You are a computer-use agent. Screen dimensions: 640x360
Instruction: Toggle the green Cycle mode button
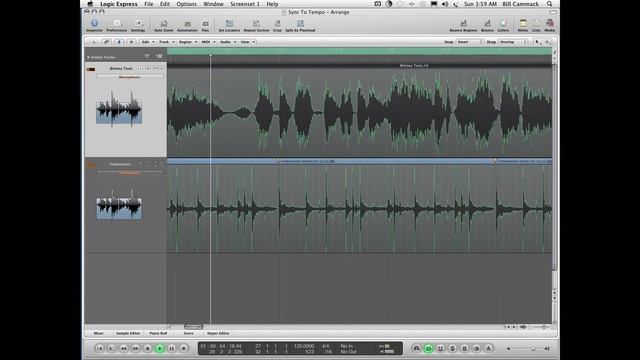[428, 348]
